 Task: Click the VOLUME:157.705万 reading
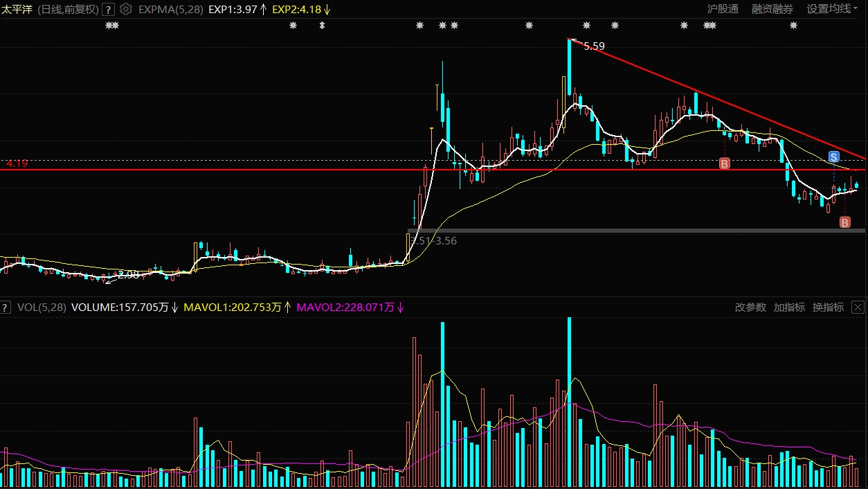coord(120,307)
